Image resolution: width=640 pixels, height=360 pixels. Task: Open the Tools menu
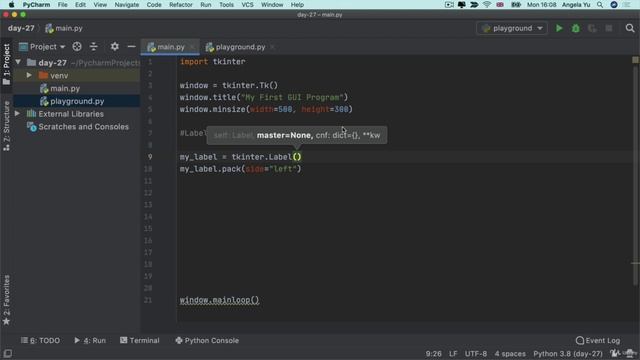[226, 5]
